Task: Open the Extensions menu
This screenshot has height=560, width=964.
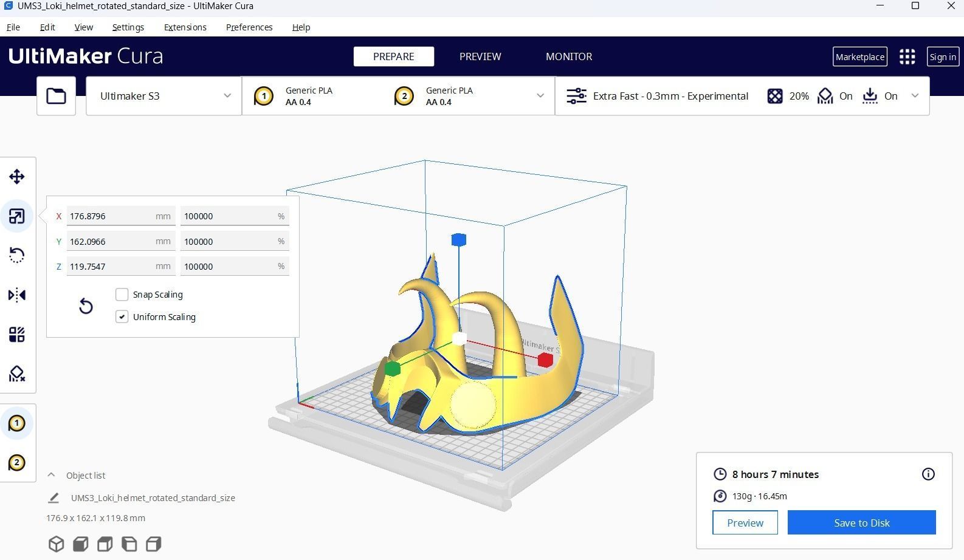Action: tap(185, 27)
